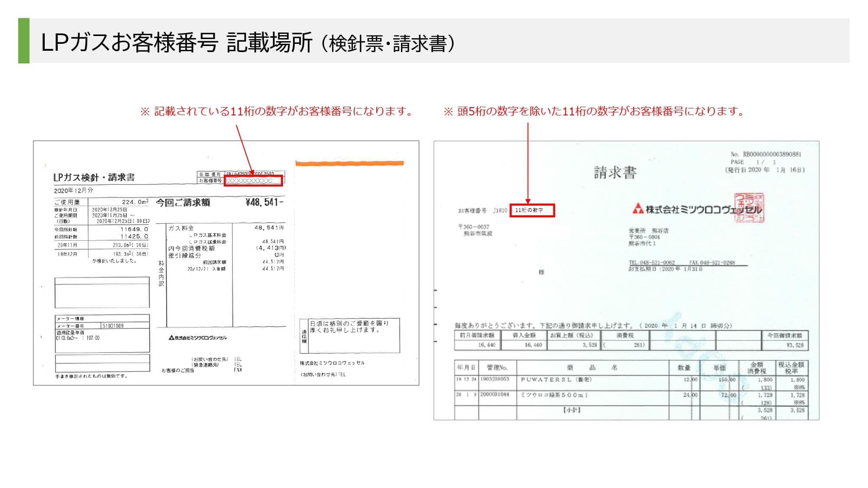Click the "商 品 名" column header
868x488 pixels.
[x=592, y=367]
